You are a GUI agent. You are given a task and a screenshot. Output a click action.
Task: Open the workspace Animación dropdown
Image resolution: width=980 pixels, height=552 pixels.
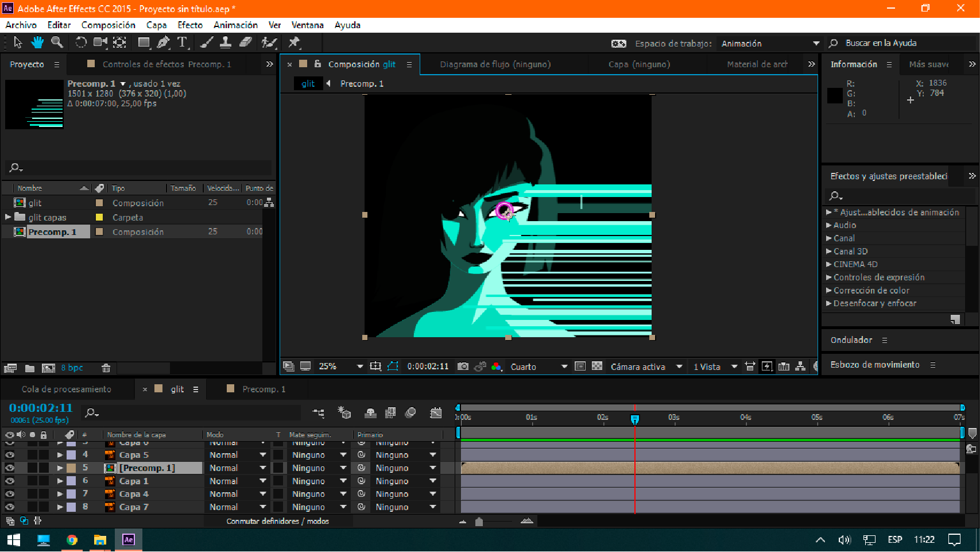pyautogui.click(x=769, y=44)
